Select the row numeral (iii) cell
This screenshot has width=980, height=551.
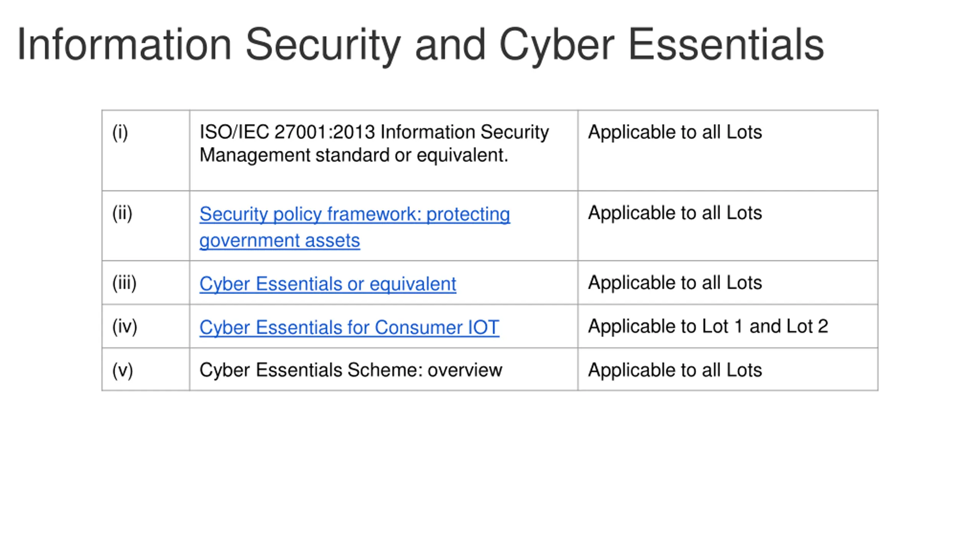[124, 283]
